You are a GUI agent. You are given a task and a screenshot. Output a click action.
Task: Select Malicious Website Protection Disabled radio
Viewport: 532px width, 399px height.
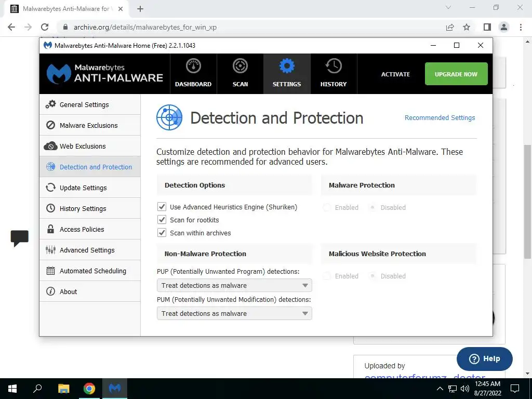373,276
